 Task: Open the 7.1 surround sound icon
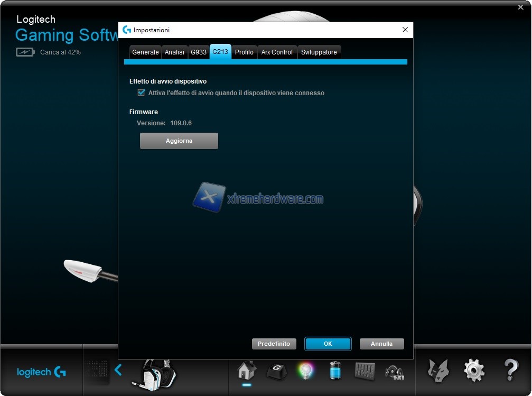pos(395,372)
